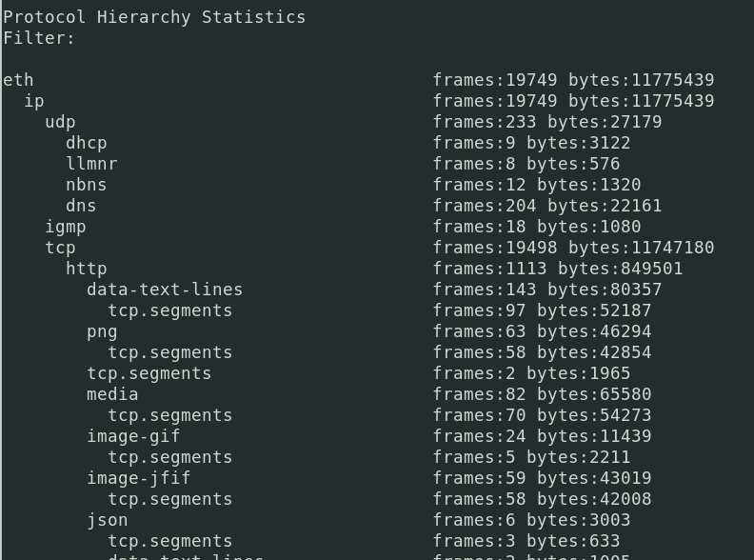Click the llmnr protocol entry
The image size is (754, 560).
coord(91,164)
